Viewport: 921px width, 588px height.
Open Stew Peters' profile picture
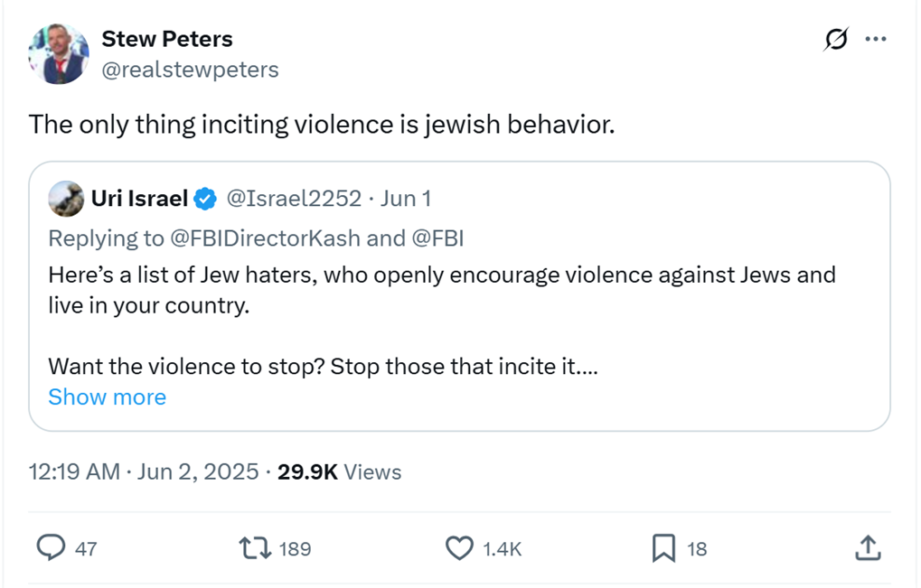click(58, 54)
